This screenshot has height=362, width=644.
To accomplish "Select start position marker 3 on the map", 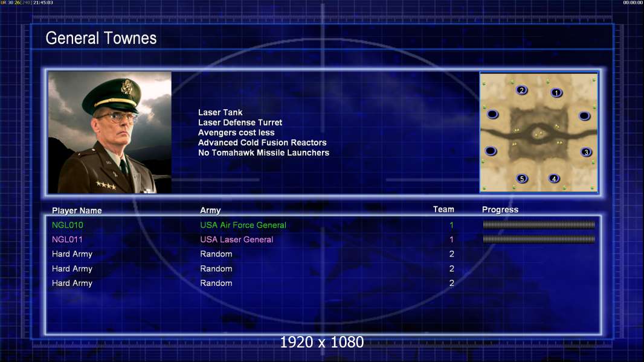I will pos(586,152).
